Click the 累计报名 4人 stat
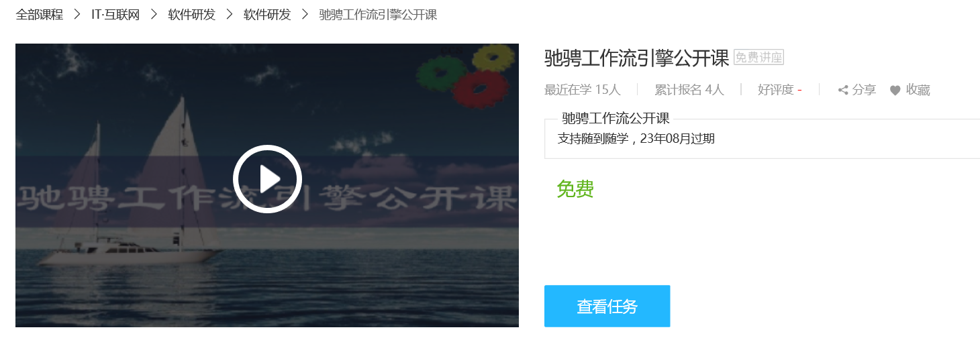980x340 pixels. pos(689,90)
